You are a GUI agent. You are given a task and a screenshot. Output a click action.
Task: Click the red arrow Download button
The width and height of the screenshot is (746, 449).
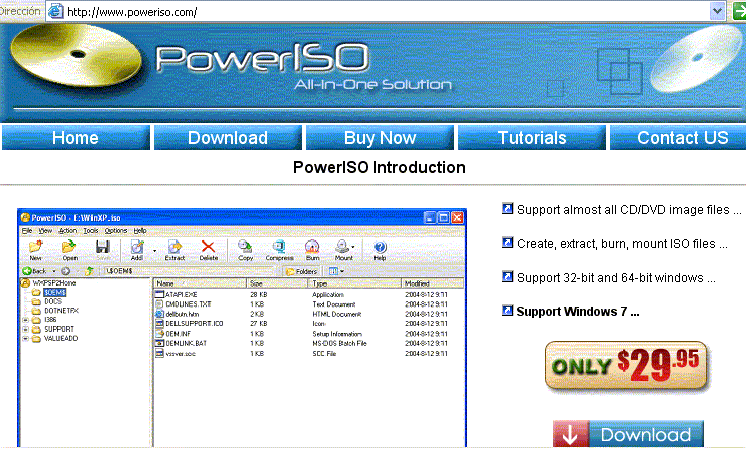tap(628, 434)
